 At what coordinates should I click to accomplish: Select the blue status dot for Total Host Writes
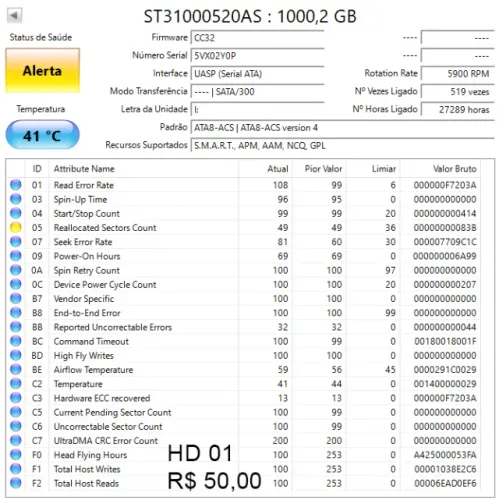coord(15,469)
